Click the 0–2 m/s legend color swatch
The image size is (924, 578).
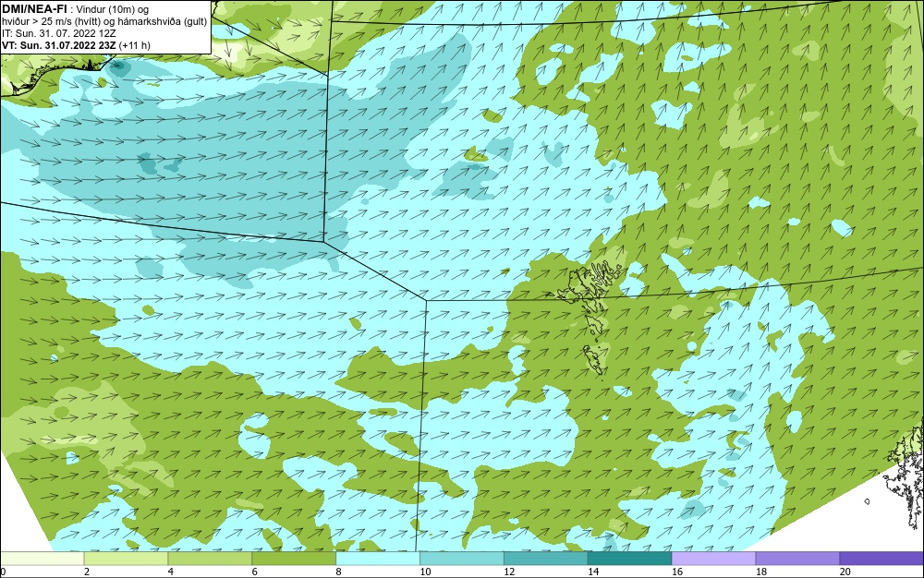tap(43, 558)
